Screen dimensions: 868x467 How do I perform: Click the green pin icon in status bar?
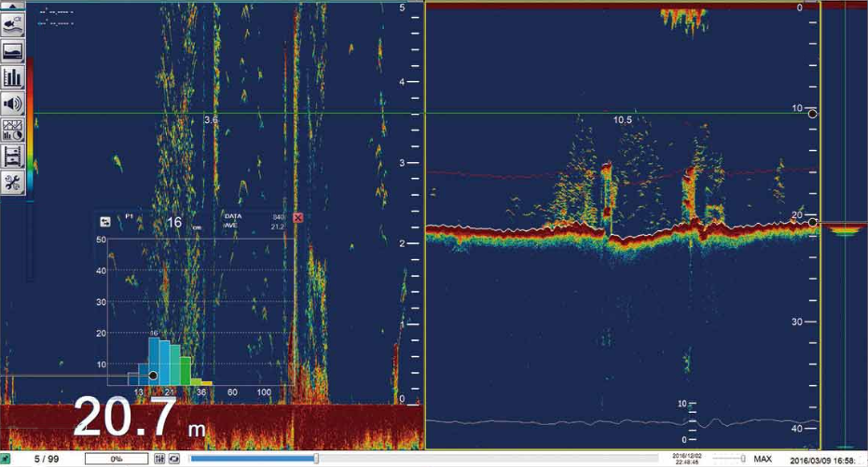(7, 459)
